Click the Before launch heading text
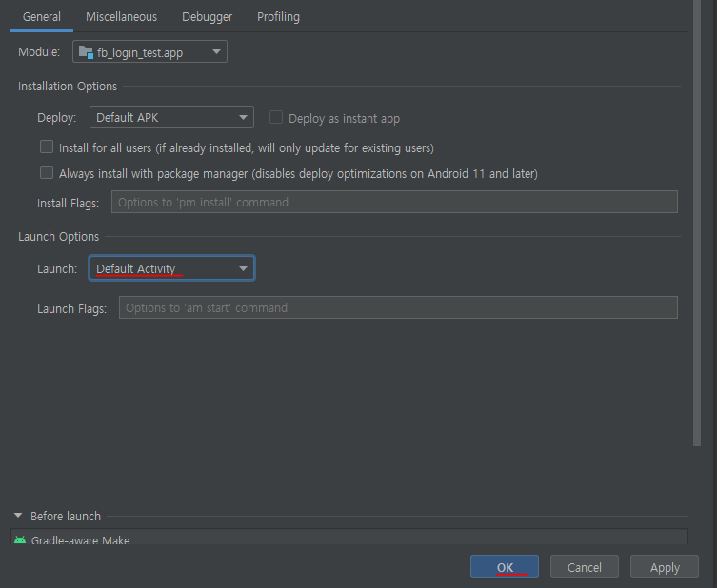 [66, 516]
